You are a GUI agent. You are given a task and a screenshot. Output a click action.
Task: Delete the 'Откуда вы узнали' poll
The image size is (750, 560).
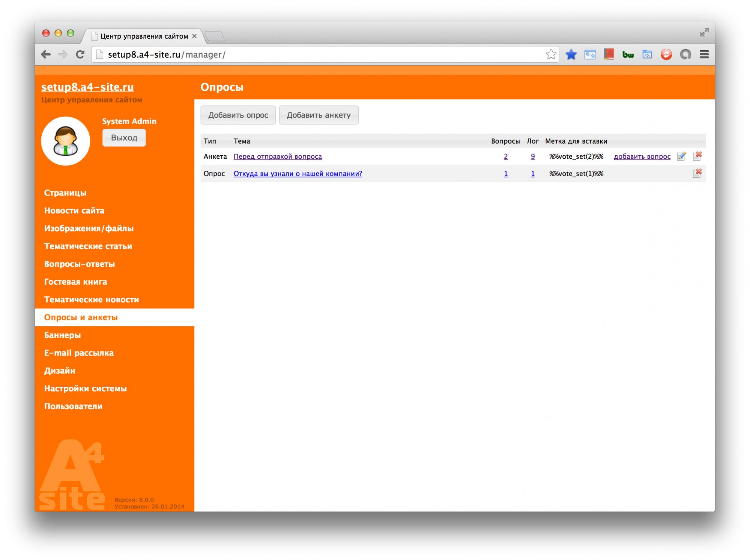click(697, 173)
